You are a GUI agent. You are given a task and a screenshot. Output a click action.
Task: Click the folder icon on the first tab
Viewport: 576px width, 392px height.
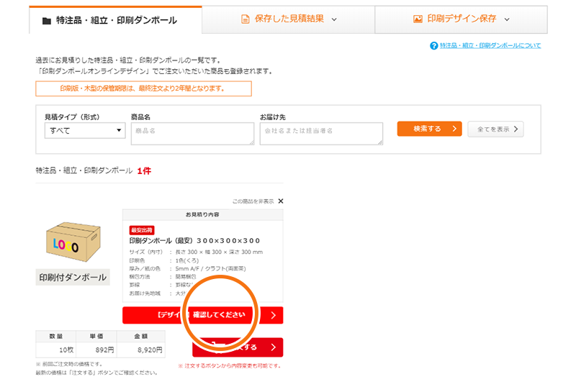pyautogui.click(x=47, y=21)
